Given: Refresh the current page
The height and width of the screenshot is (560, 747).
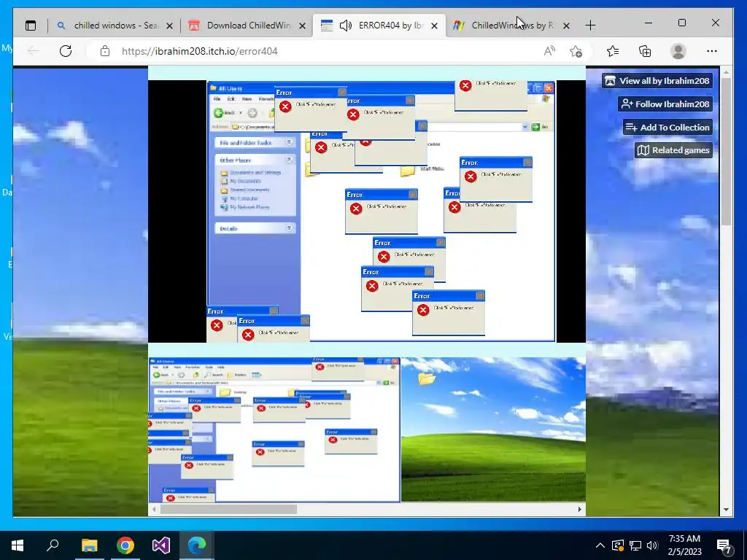Looking at the screenshot, I should pyautogui.click(x=66, y=51).
